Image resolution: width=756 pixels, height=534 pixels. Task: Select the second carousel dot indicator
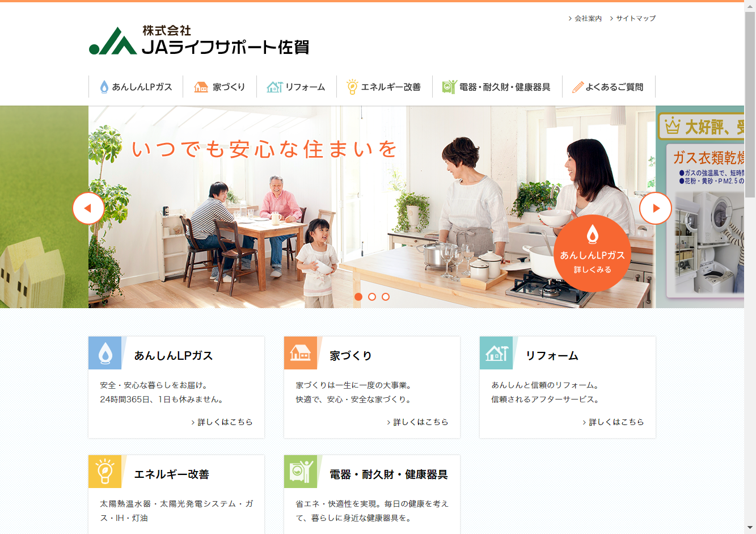tap(372, 297)
